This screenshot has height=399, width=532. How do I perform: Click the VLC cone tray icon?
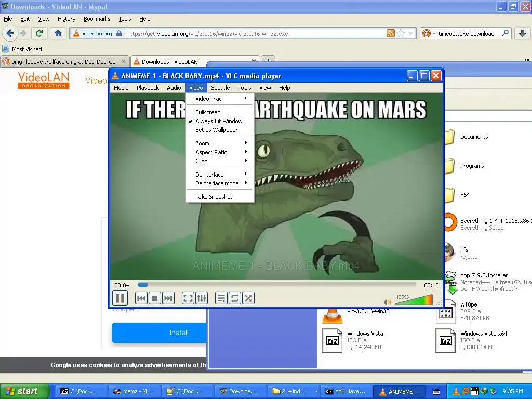coord(456,391)
